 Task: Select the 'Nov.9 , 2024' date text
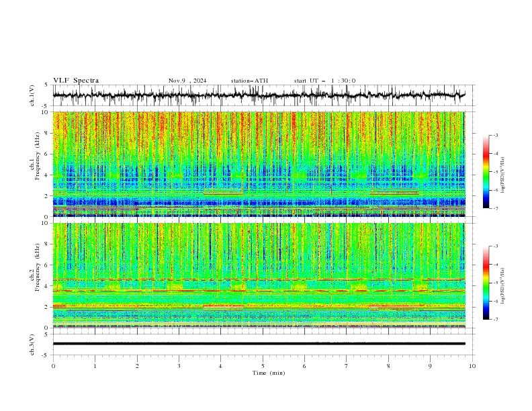click(x=187, y=81)
